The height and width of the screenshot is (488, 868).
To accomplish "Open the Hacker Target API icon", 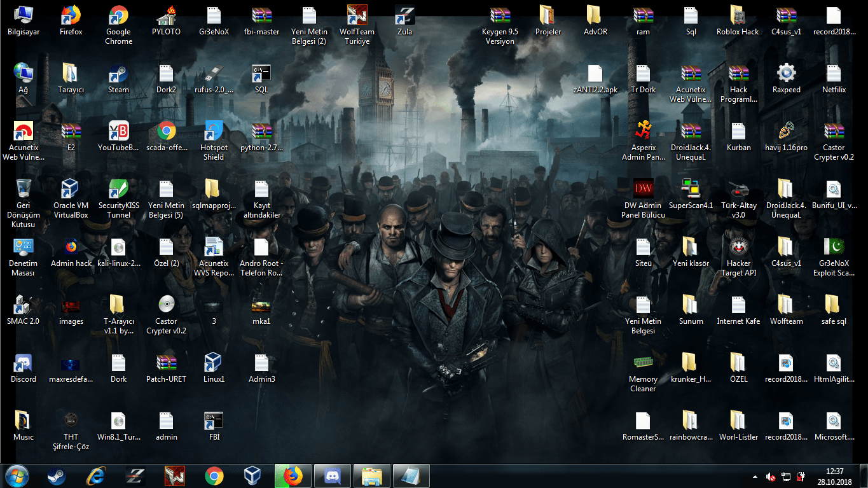I will coord(738,257).
